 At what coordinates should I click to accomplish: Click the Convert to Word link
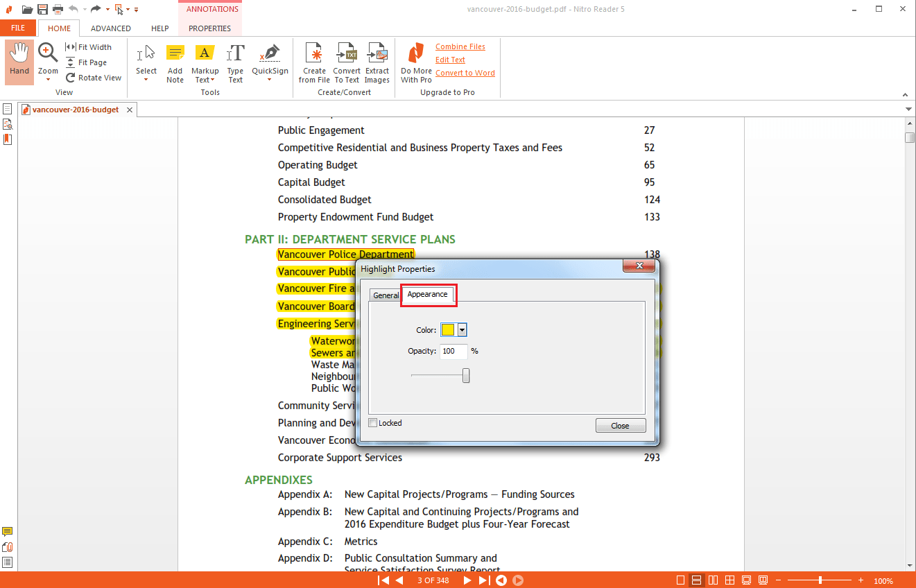point(465,73)
